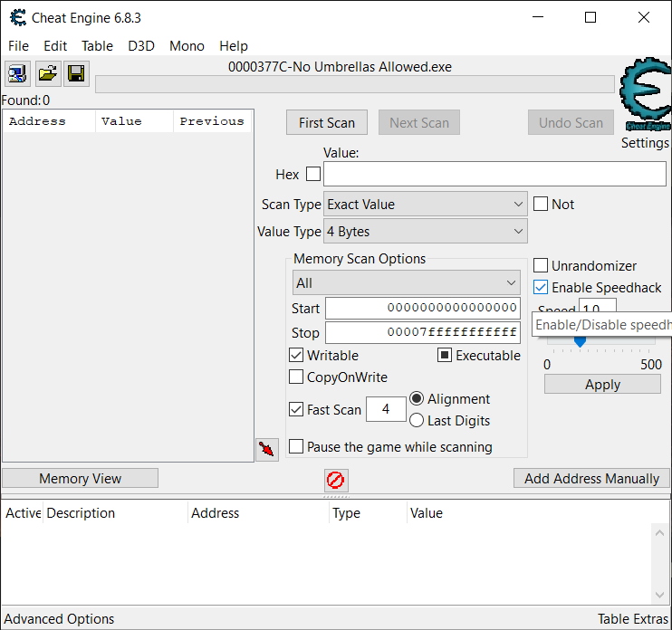Uncheck the Writable checkbox
Image resolution: width=672 pixels, height=630 pixels.
pos(296,355)
